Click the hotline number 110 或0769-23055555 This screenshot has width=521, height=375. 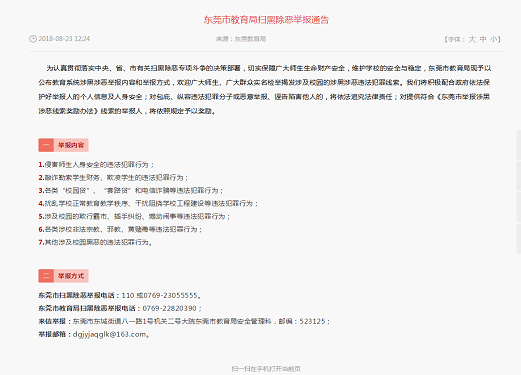point(161,295)
